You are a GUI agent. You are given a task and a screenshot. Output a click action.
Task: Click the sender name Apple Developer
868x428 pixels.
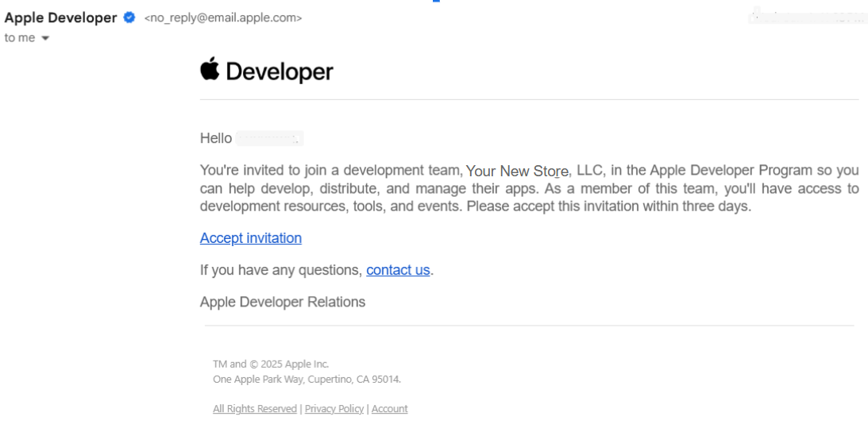click(60, 17)
